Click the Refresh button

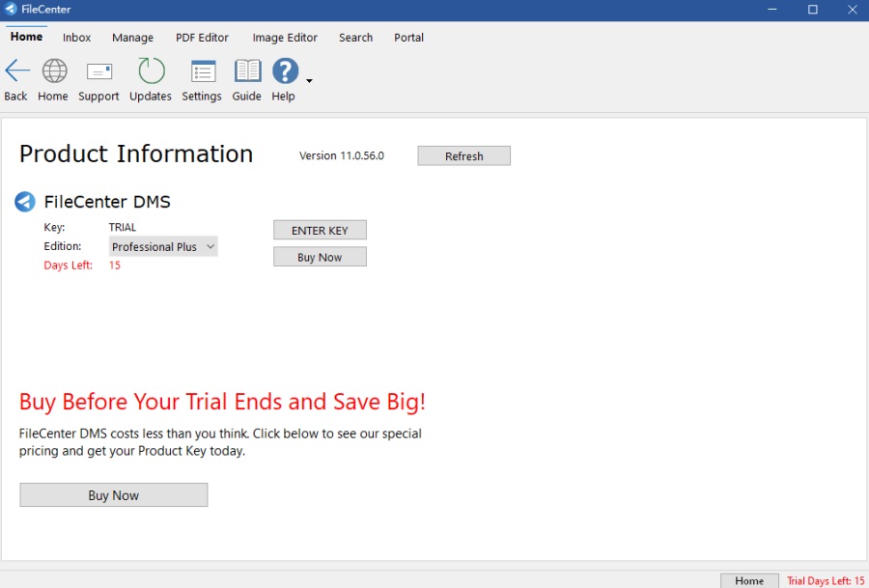click(x=463, y=156)
